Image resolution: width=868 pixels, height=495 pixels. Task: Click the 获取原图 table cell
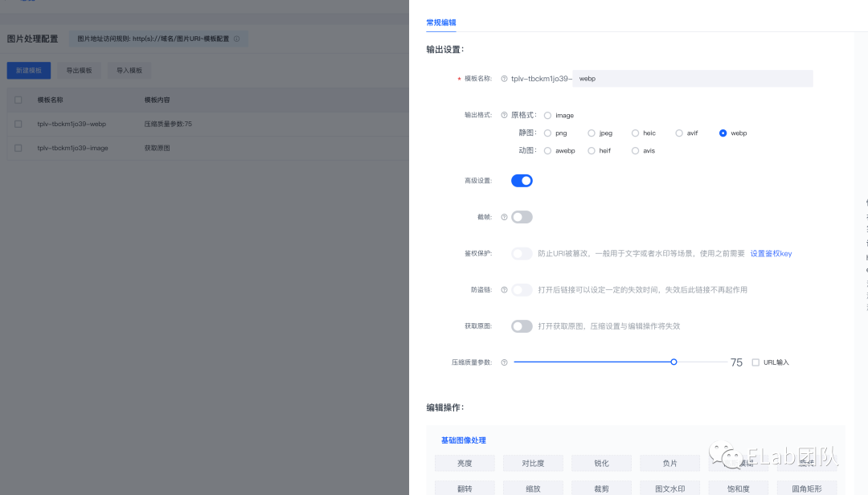(157, 148)
